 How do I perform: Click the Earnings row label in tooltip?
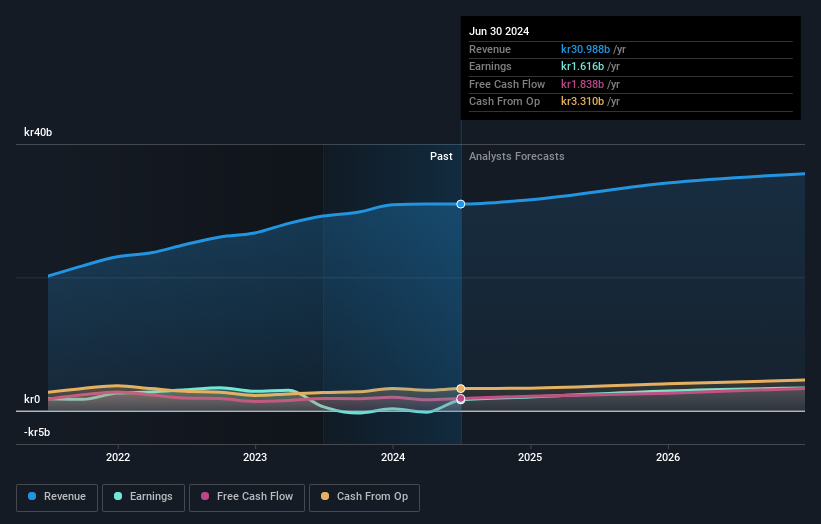(490, 66)
